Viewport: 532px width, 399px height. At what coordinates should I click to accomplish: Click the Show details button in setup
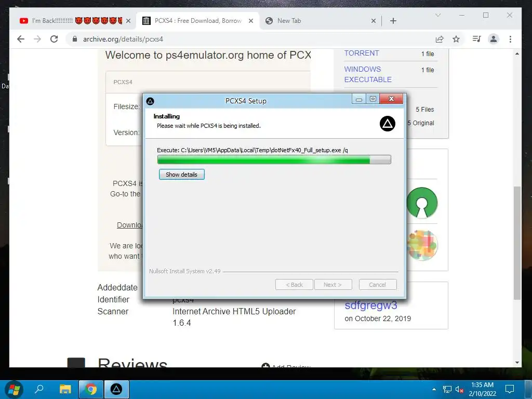pyautogui.click(x=181, y=175)
